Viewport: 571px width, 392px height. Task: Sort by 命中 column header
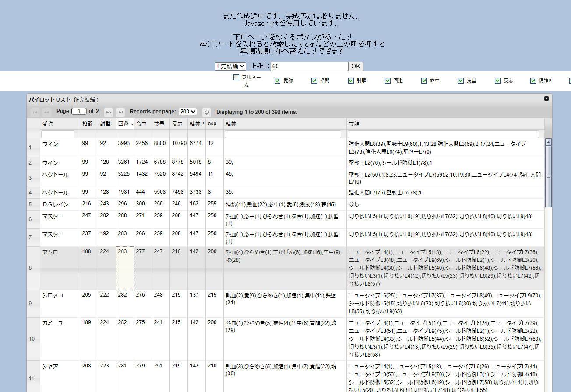click(x=143, y=124)
